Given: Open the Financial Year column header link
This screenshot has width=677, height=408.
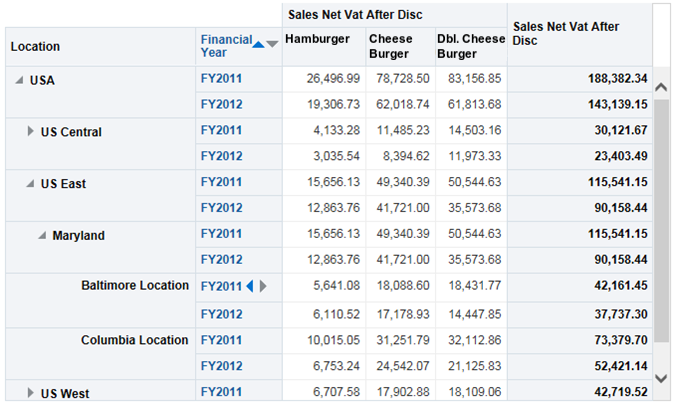Looking at the screenshot, I should 225,46.
